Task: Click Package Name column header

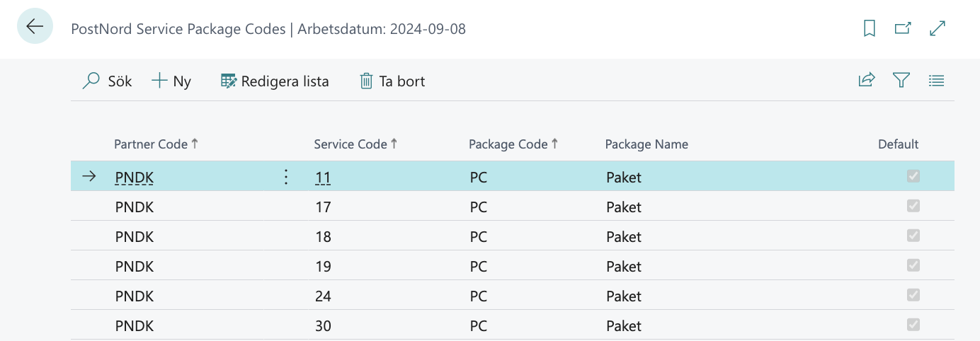Action: pyautogui.click(x=646, y=144)
